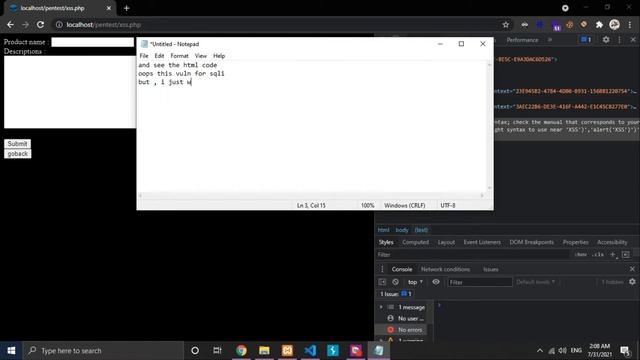Click the html breadcrumb in DevTools

click(383, 230)
